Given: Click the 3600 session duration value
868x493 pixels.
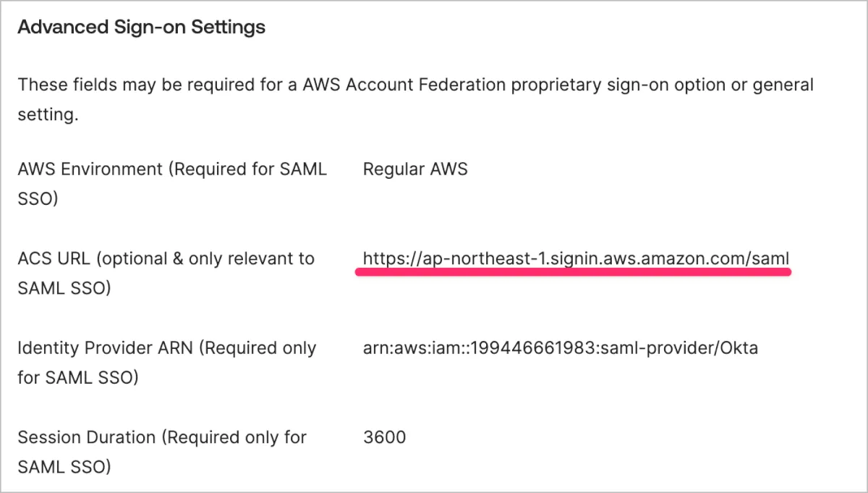Looking at the screenshot, I should click(x=384, y=437).
